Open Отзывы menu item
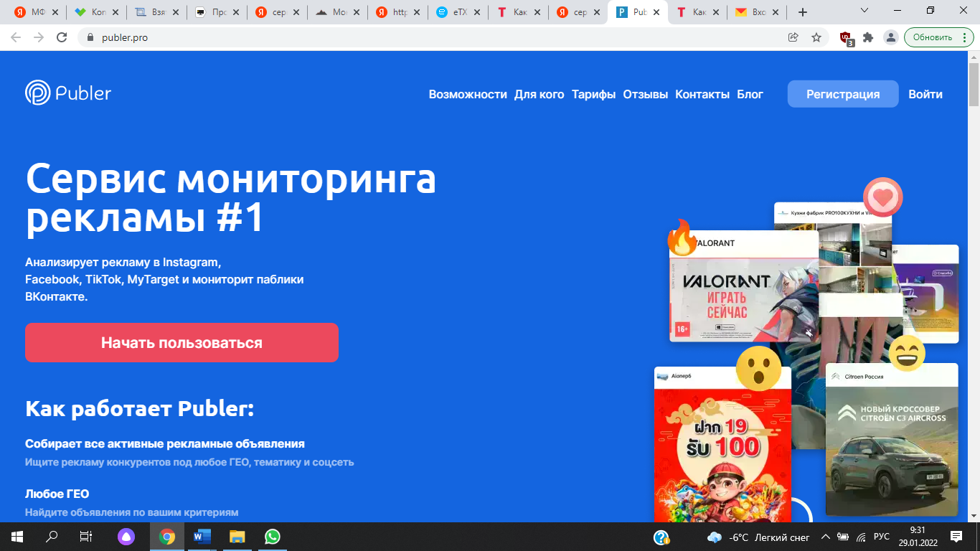The width and height of the screenshot is (980, 551). [x=646, y=94]
